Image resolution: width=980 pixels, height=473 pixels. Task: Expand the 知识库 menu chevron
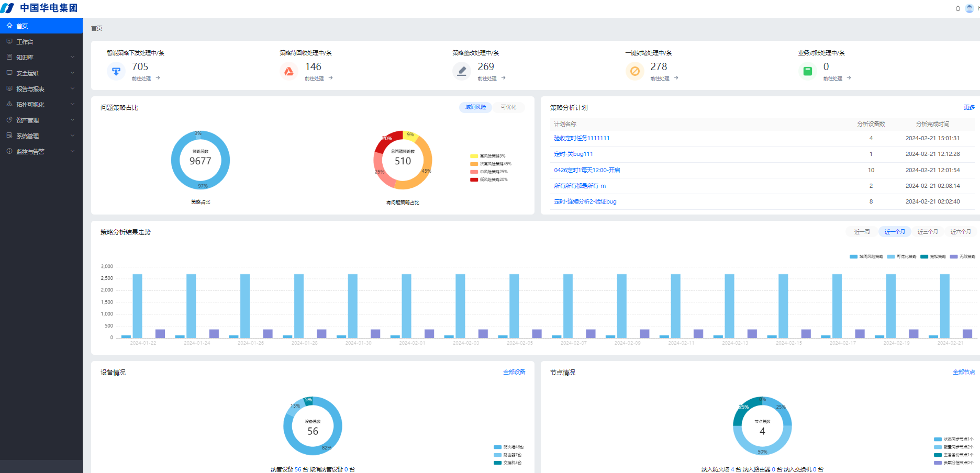(72, 57)
